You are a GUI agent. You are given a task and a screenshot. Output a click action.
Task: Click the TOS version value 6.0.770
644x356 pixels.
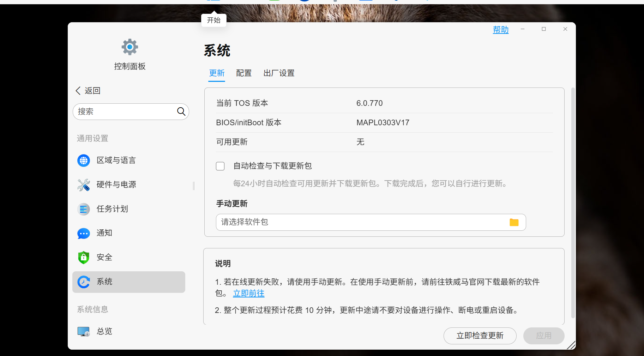369,103
